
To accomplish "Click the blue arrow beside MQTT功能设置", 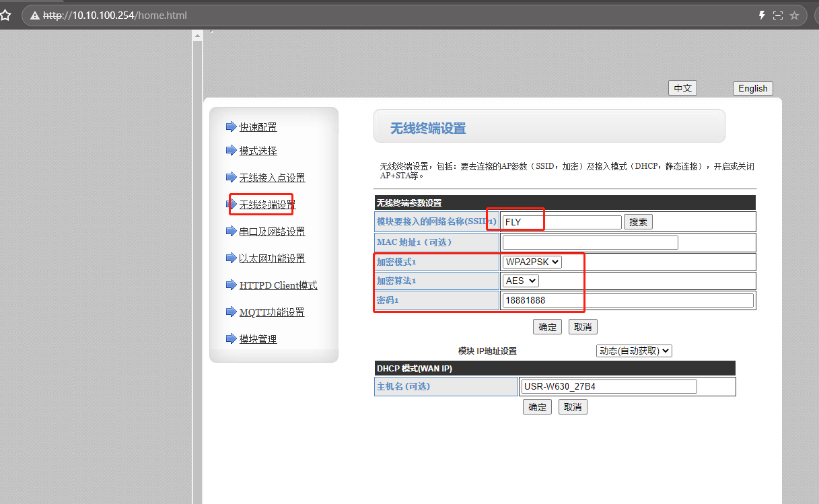I will pos(231,312).
